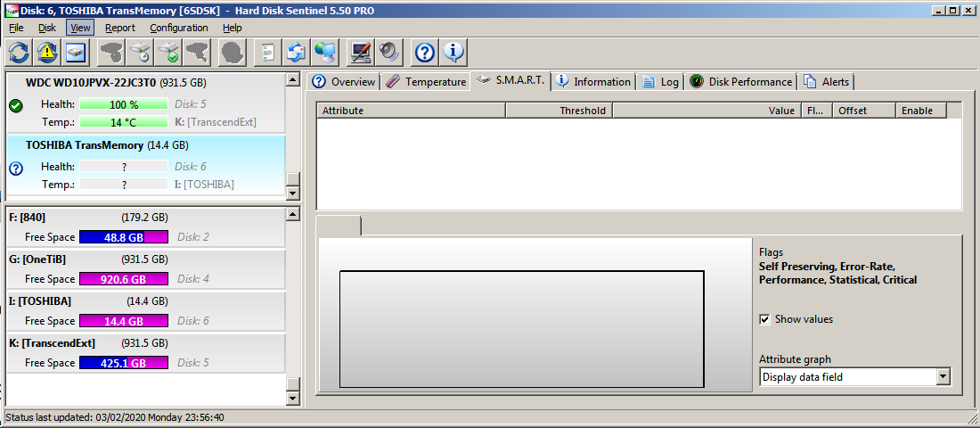
Task: Click the 920.6 GB free space bar
Action: [x=124, y=279]
